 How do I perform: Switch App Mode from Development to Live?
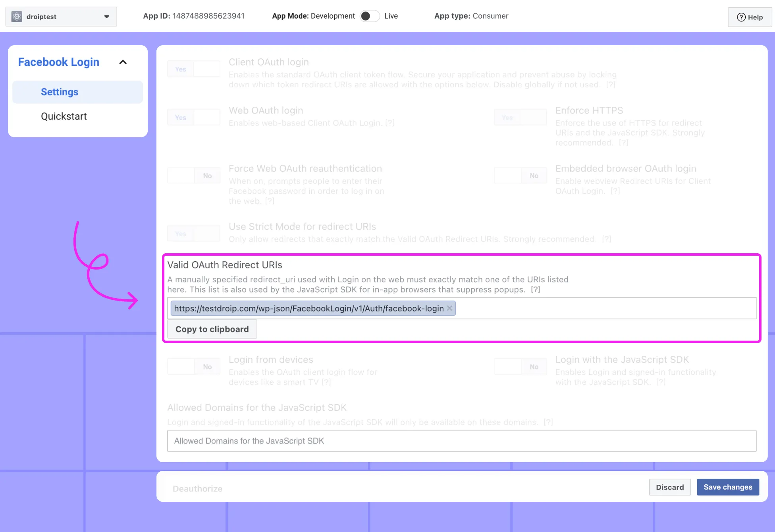[x=369, y=16]
